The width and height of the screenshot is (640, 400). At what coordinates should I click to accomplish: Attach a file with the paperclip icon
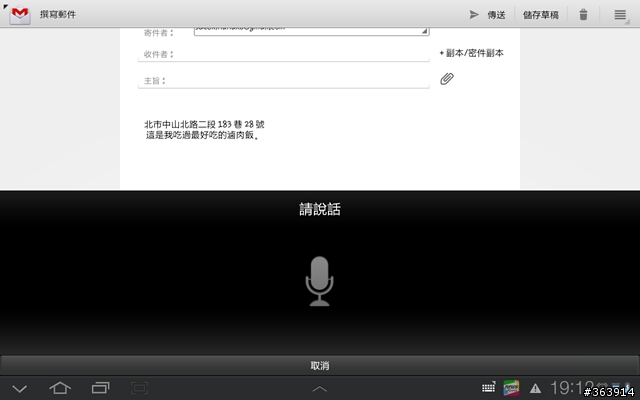[x=447, y=79]
